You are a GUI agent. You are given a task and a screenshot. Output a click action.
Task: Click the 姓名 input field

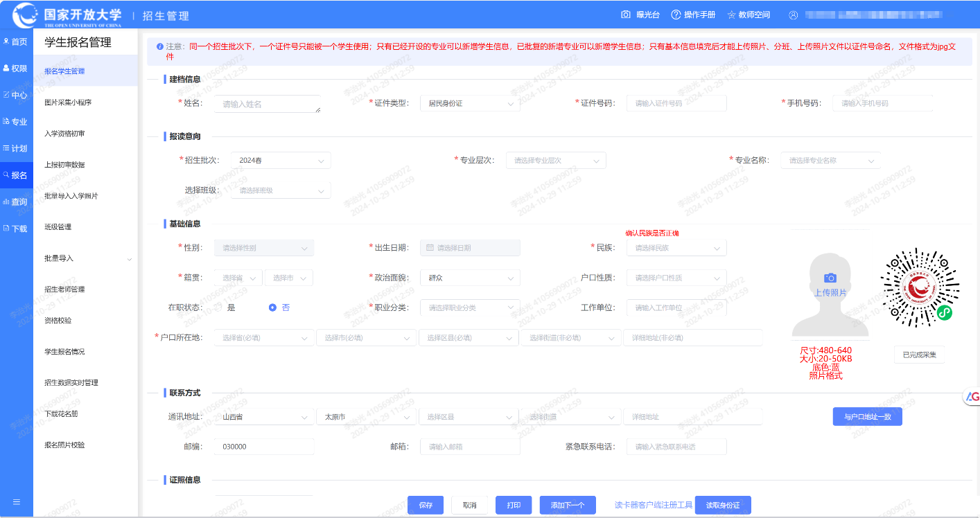[x=267, y=104]
